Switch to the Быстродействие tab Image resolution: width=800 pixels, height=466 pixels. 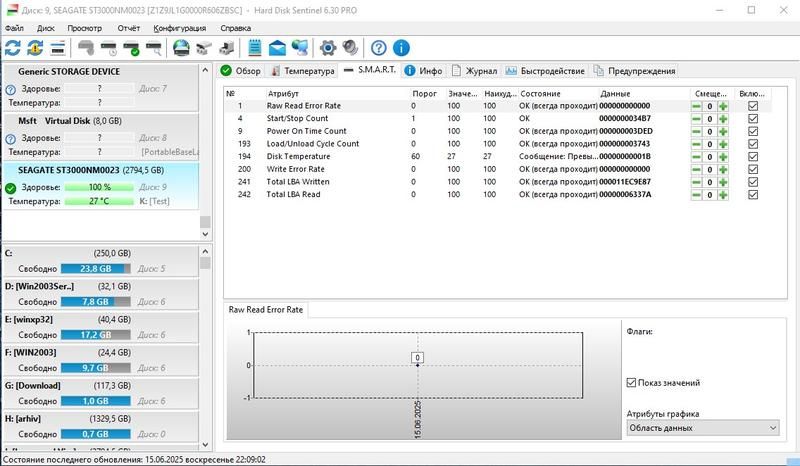[545, 71]
